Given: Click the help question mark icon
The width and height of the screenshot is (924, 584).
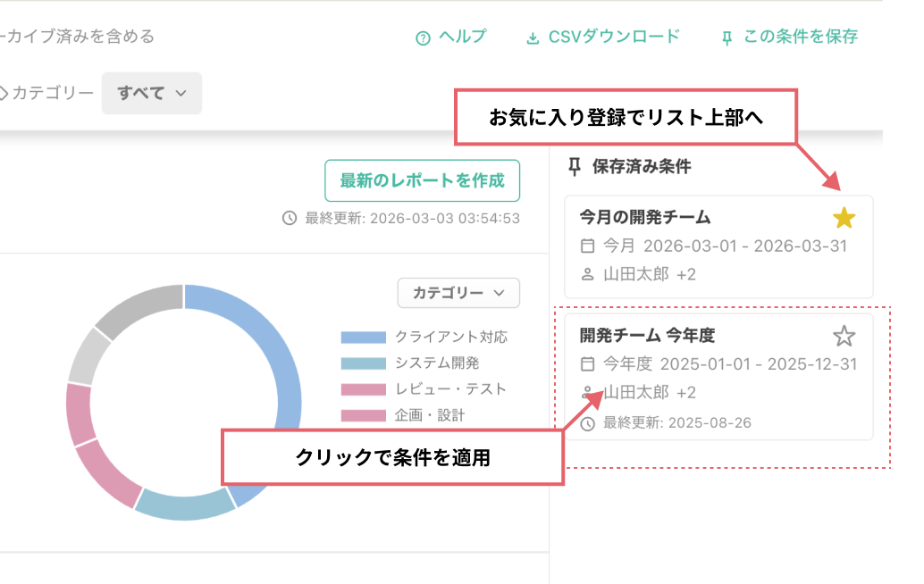Looking at the screenshot, I should 421,37.
